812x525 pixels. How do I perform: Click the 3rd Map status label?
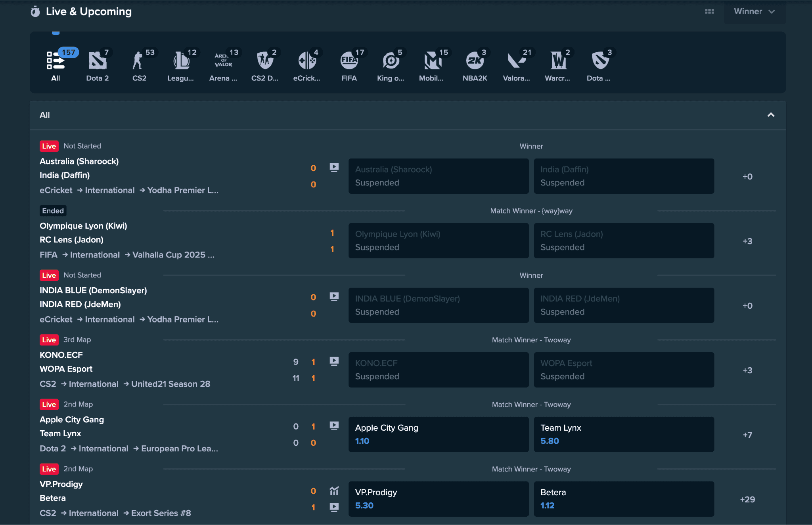tap(77, 340)
